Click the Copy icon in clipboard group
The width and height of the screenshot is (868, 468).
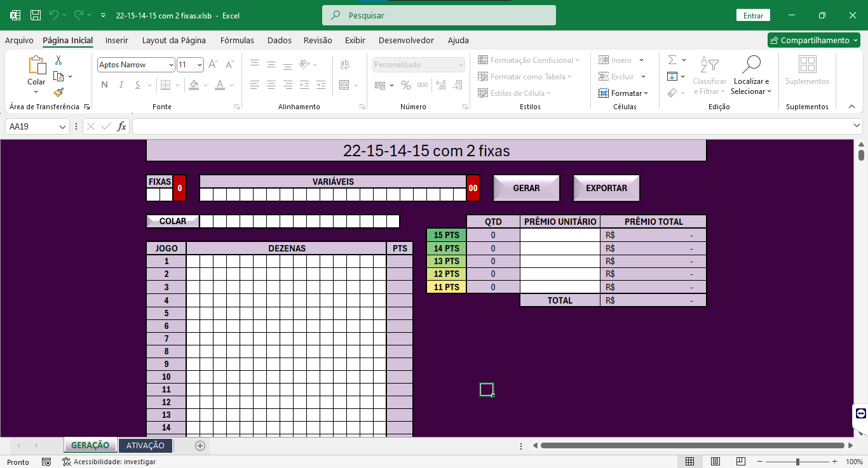[x=58, y=76]
